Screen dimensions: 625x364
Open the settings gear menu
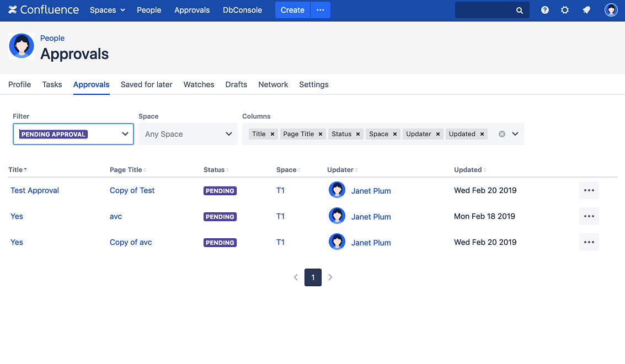(565, 10)
